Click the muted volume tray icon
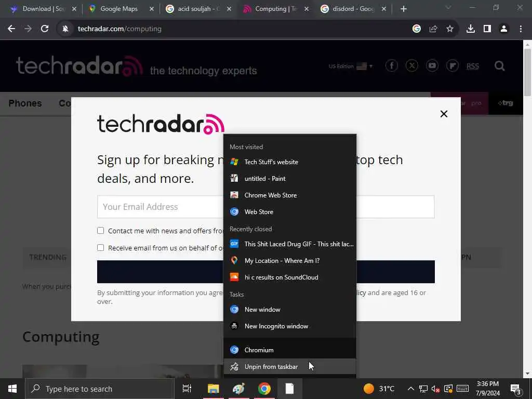Screen dimensions: 532x399 [x=436, y=389]
